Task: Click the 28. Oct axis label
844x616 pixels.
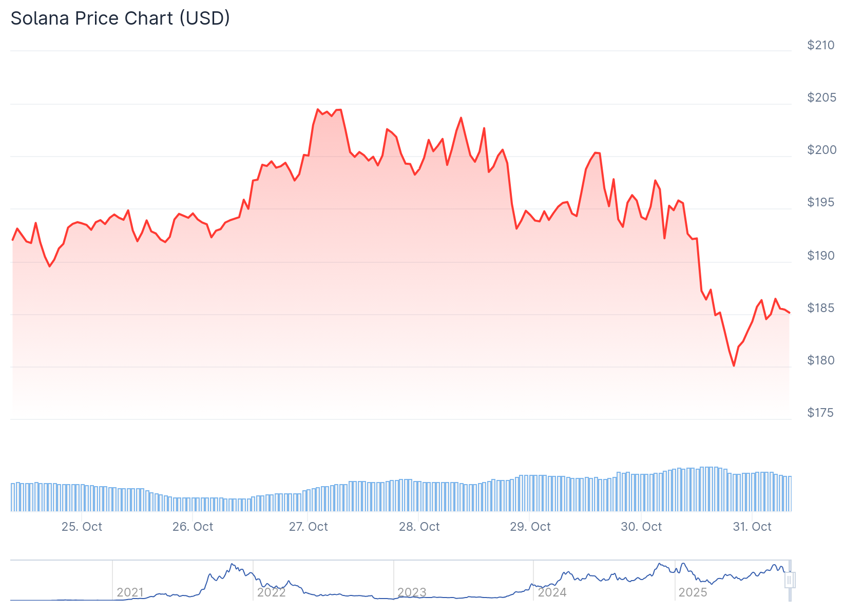Action: point(419,527)
